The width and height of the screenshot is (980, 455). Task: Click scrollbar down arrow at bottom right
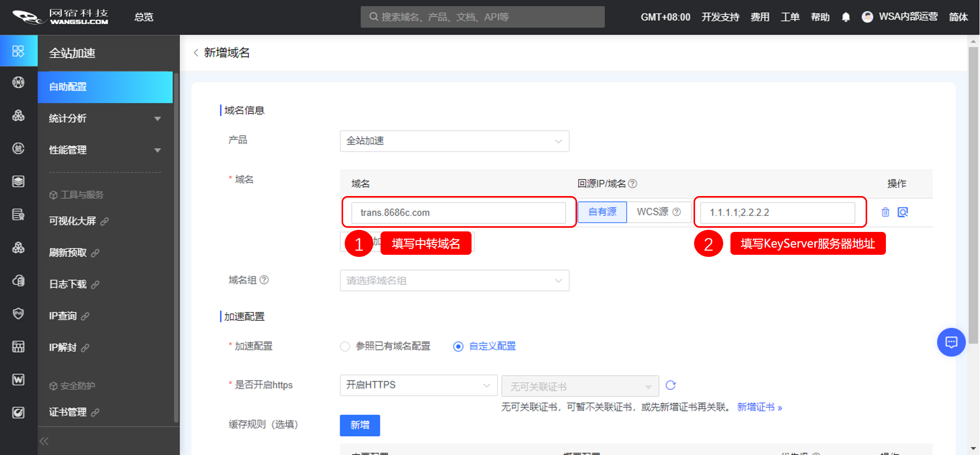[x=973, y=449]
